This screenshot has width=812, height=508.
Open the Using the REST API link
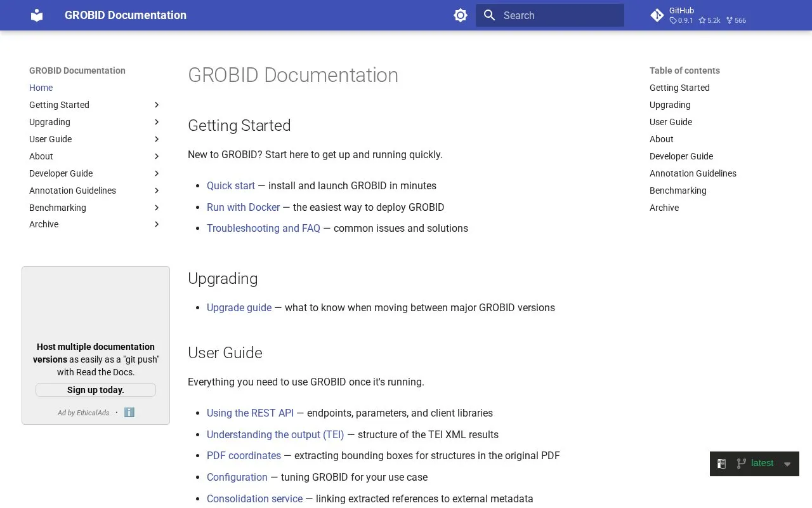pos(250,413)
